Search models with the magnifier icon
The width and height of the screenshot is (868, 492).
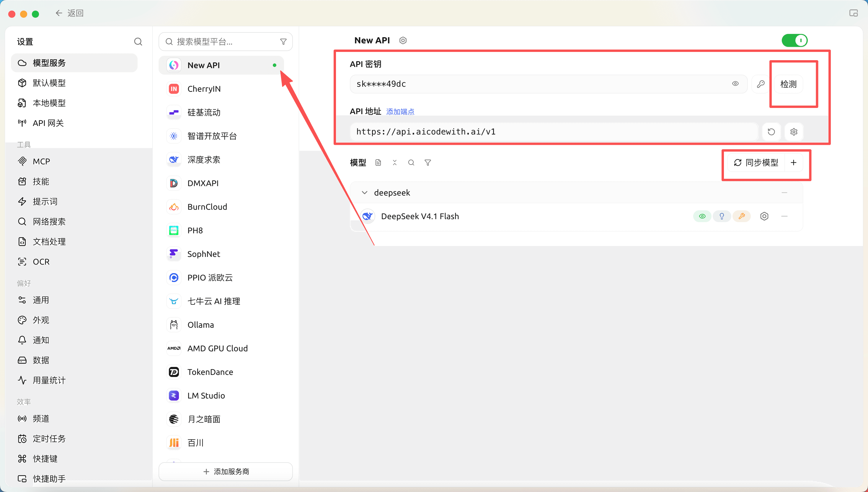click(411, 163)
